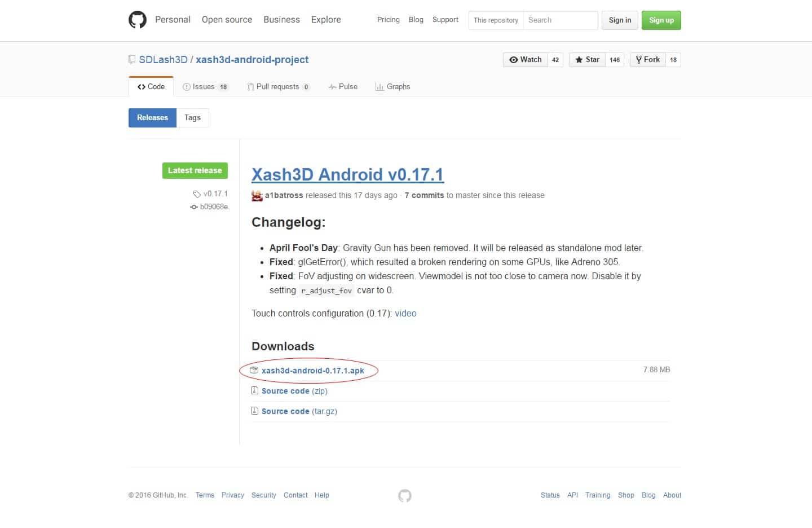Select the Tags view

point(192,118)
